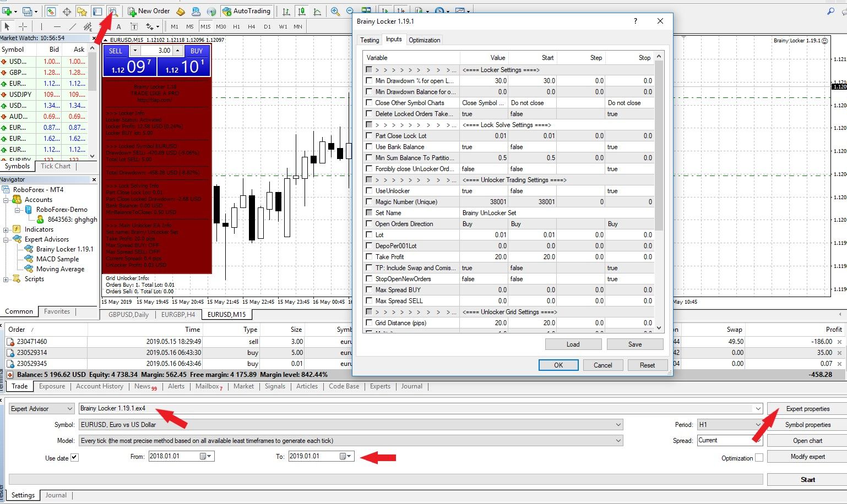Viewport: 847px width, 504px height.
Task: Open the To date picker dropdown
Action: 346,457
